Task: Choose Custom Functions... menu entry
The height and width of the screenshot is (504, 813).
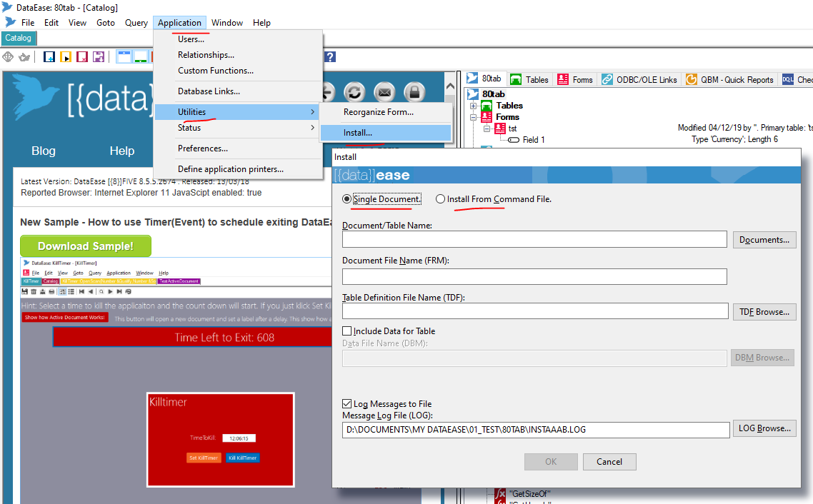Action: (238, 71)
